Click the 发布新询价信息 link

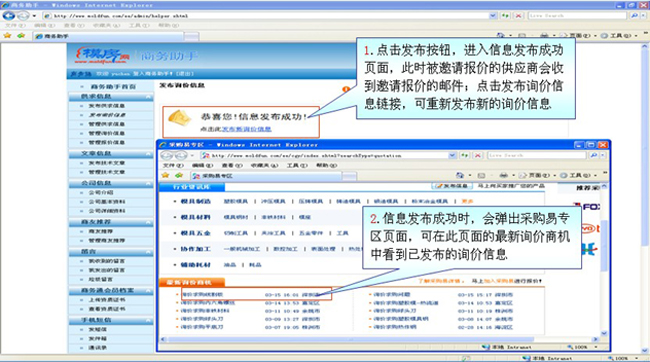tap(247, 129)
